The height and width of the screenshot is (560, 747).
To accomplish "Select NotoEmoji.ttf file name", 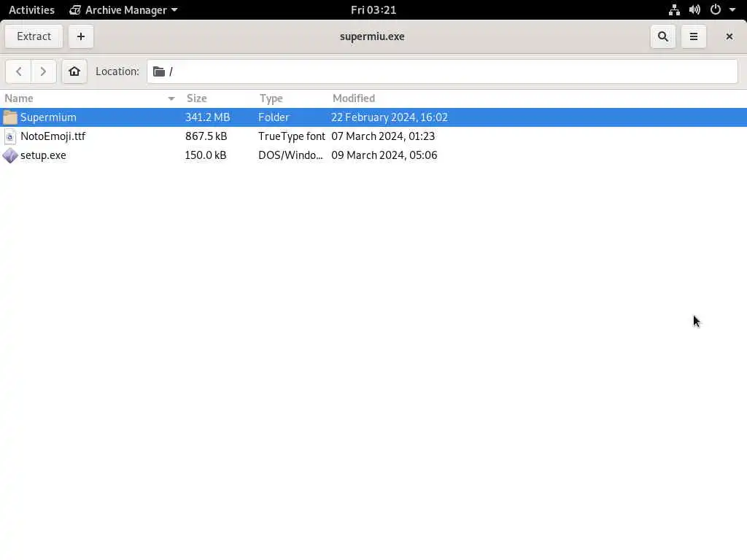I will coord(53,136).
